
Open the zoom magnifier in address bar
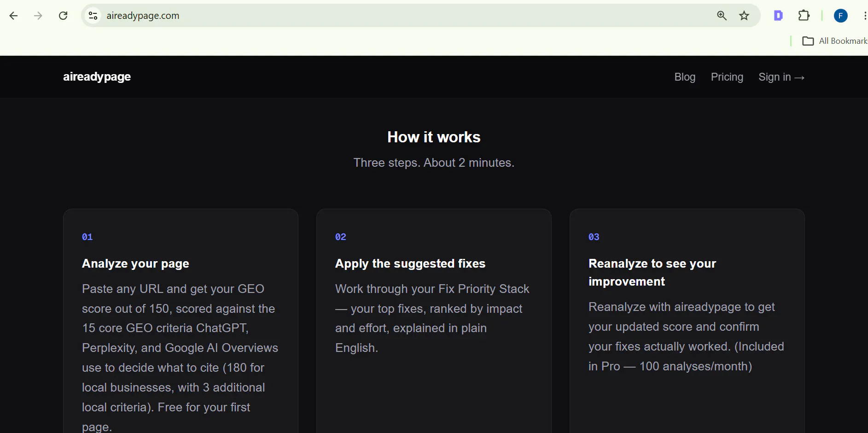(x=722, y=16)
